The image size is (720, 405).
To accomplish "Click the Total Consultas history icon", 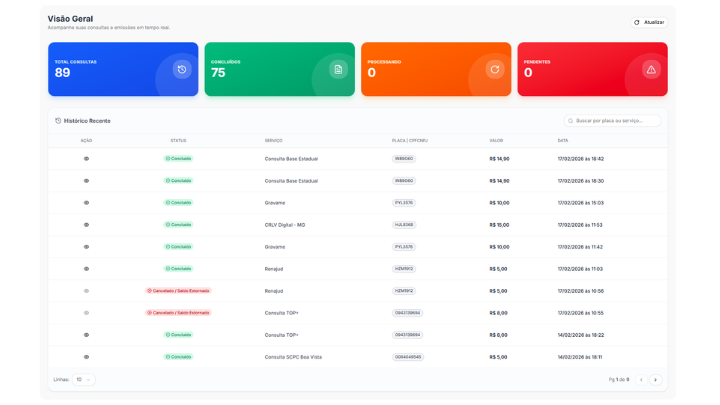I will click(x=182, y=69).
